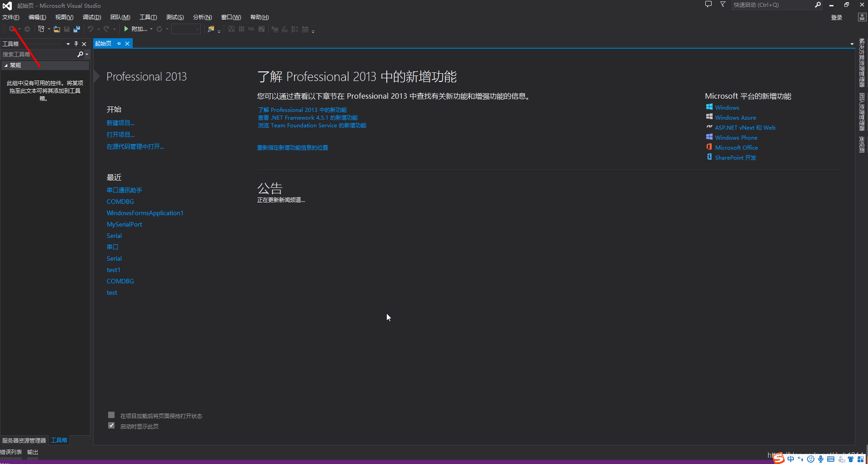Click the Sogou emoji smiley icon
This screenshot has width=868, height=464.
[x=811, y=459]
